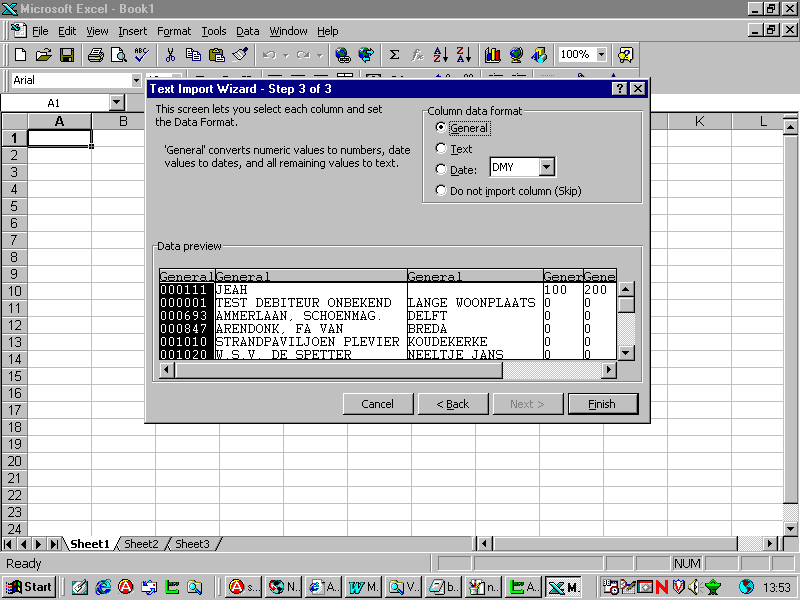The image size is (800, 600).
Task: Click the Open folder icon
Action: click(x=44, y=55)
